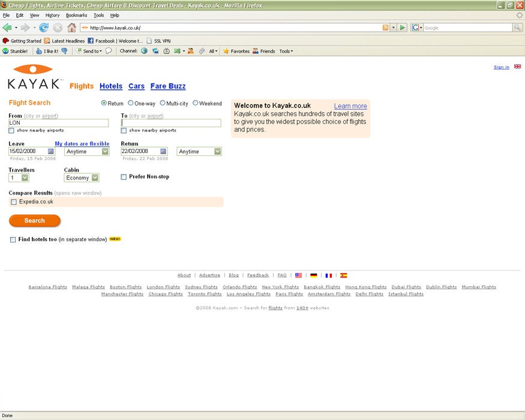Select the One-way trip option
This screenshot has width=525, height=420.
[x=131, y=103]
